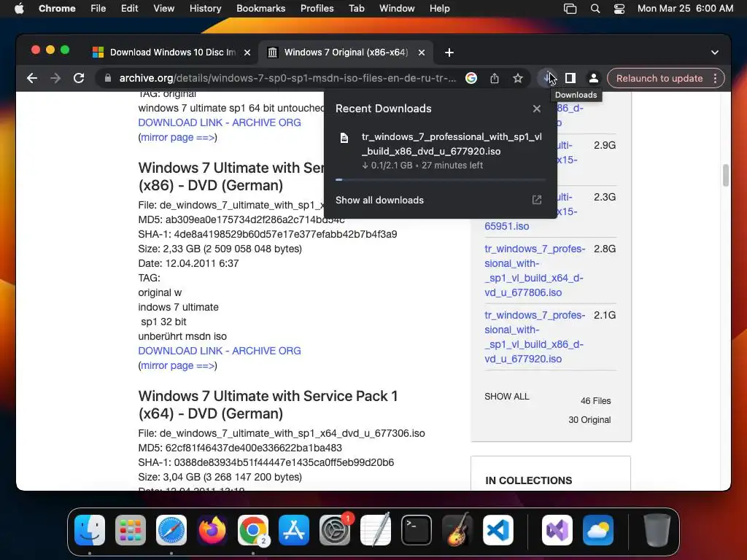The image size is (747, 560).
Task: Click the page vertical scrollbar thumb
Action: coord(726,175)
